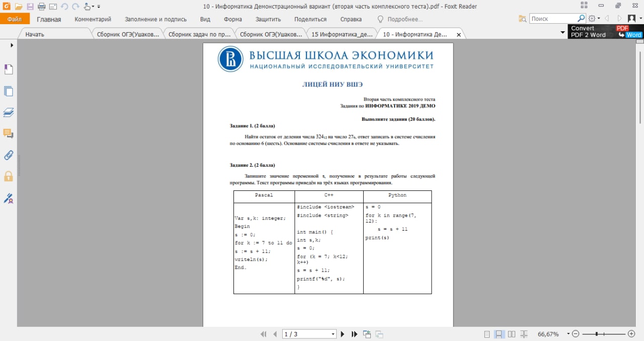Open the Форма ribbon tab
This screenshot has width=644, height=341.
(233, 19)
